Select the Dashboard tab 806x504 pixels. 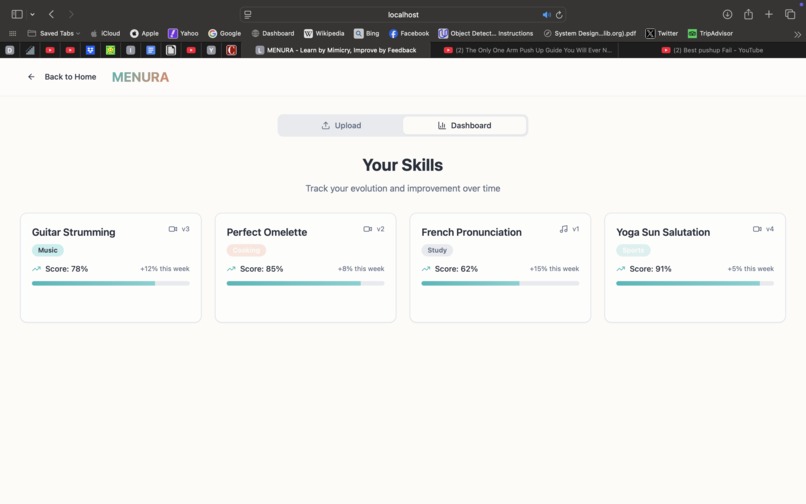point(465,125)
